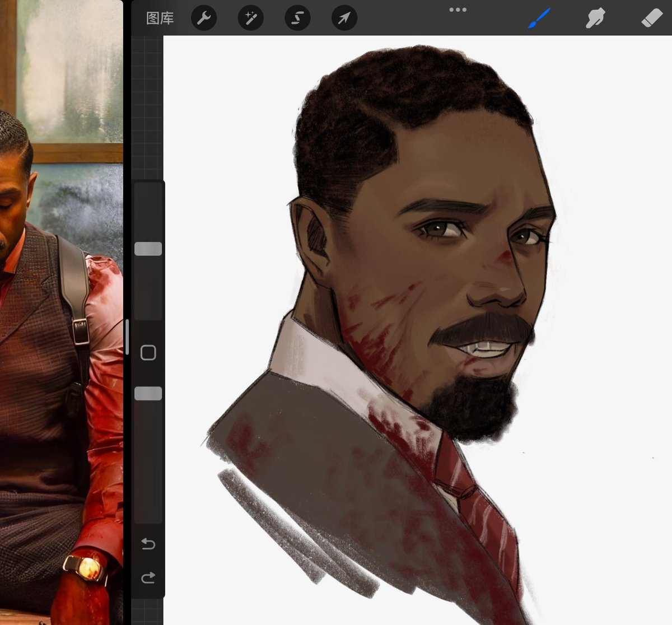Click the brush size slider handle
The height and width of the screenshot is (625, 672).
(148, 249)
